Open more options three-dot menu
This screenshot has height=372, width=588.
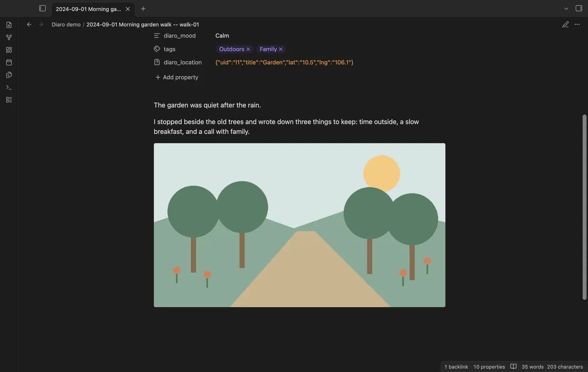(577, 24)
